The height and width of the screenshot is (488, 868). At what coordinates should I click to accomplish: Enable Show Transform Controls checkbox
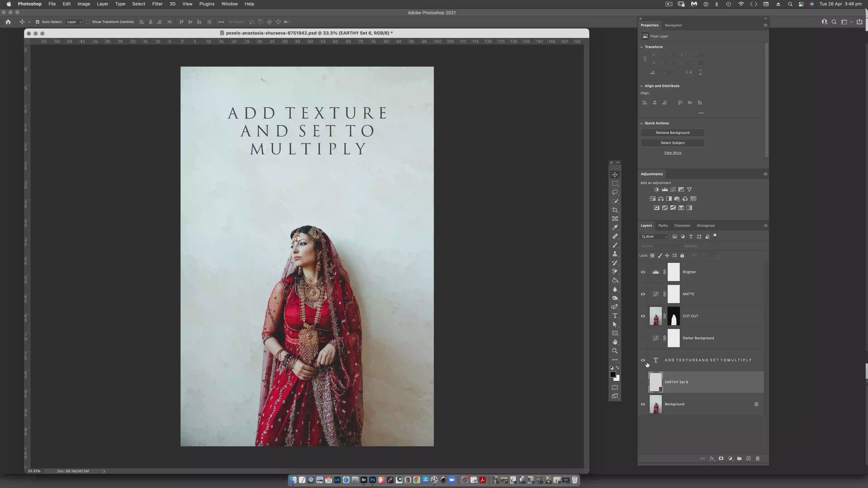pos(88,22)
